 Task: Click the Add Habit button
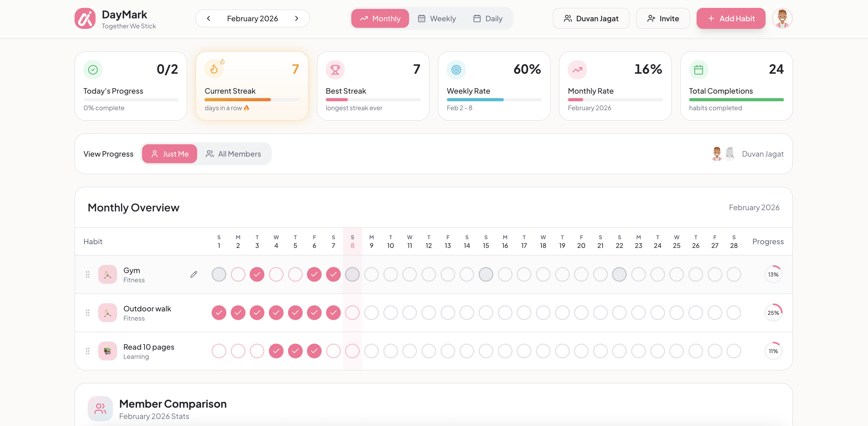pyautogui.click(x=730, y=19)
